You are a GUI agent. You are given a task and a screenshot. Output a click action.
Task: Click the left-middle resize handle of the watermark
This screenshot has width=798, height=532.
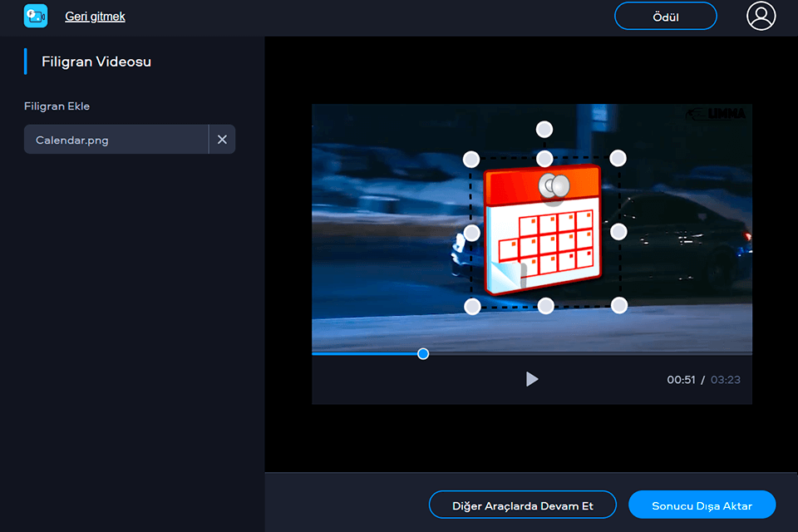tap(472, 232)
